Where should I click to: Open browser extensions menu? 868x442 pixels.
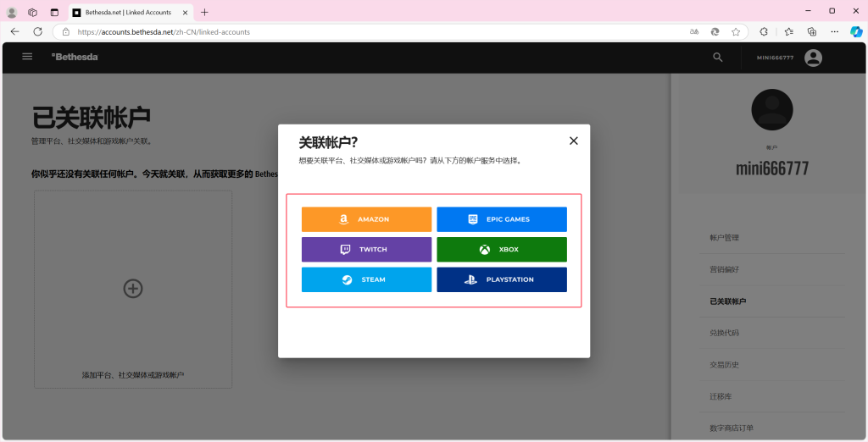764,32
